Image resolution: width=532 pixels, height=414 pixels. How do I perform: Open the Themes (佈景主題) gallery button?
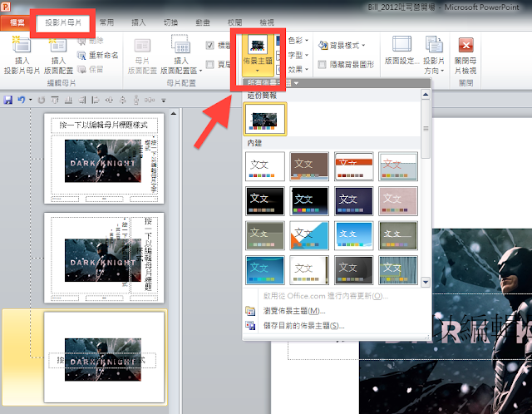[258, 56]
